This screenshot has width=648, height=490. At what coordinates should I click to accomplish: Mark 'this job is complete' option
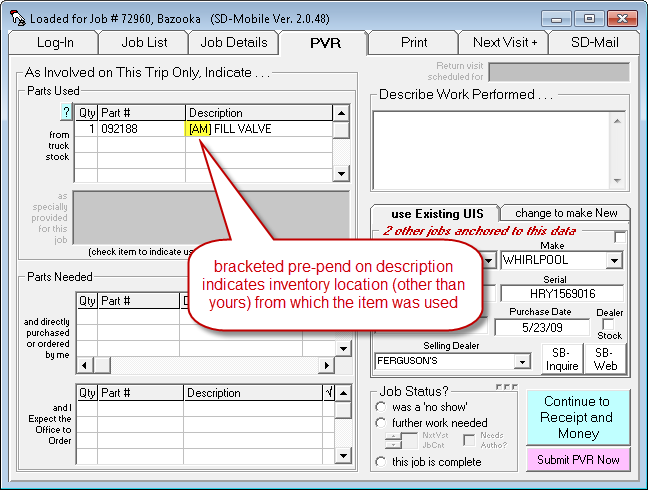pos(380,462)
